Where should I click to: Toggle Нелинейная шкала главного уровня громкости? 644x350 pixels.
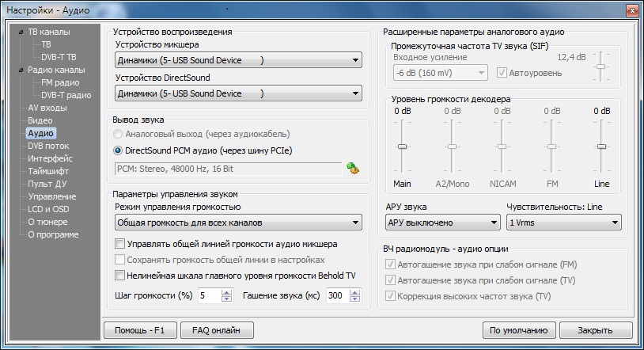click(x=120, y=276)
